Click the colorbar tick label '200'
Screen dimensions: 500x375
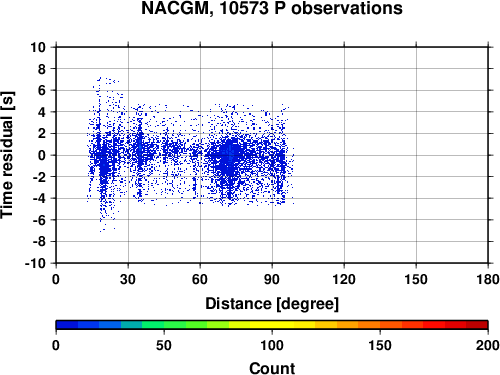click(x=488, y=345)
